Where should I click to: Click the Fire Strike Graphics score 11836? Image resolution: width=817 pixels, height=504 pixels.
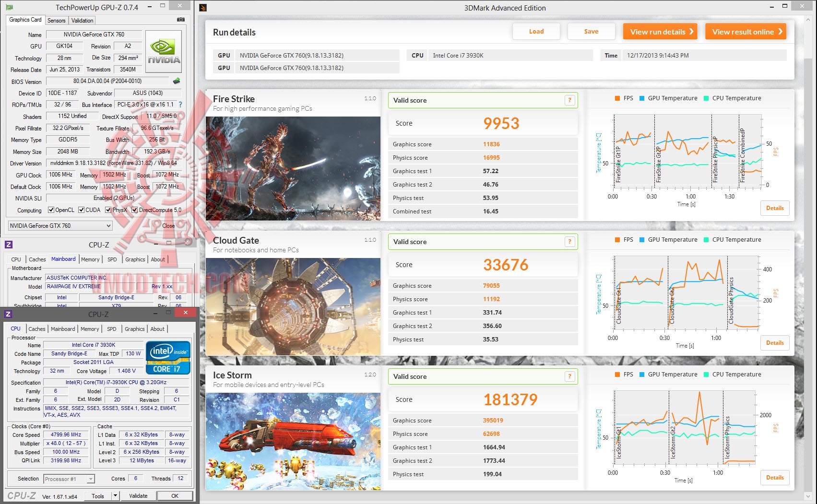491,144
